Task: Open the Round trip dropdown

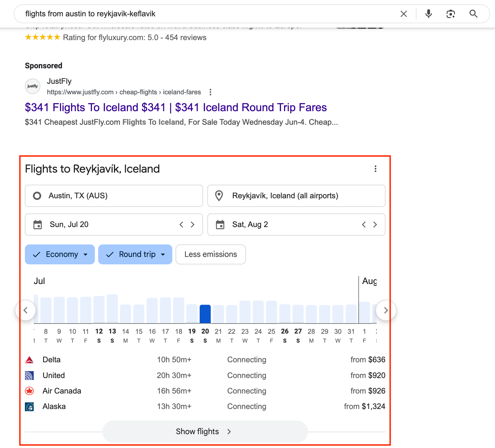Action: tap(135, 254)
